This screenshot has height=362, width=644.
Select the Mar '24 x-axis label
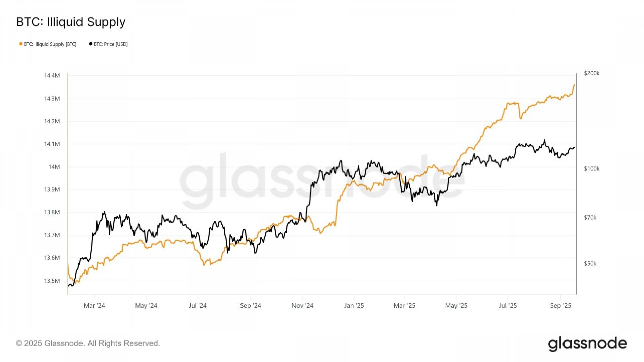(x=94, y=305)
